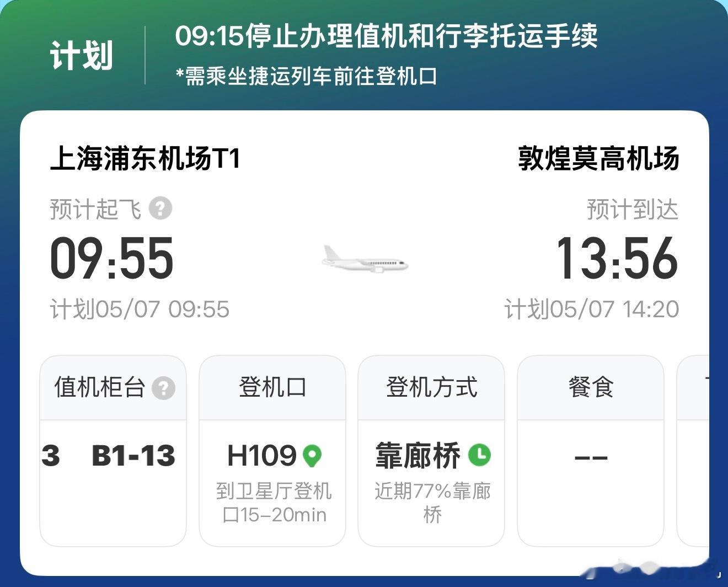Tap departure airport 上海浦东机场T1
The width and height of the screenshot is (728, 587).
pyautogui.click(x=145, y=158)
